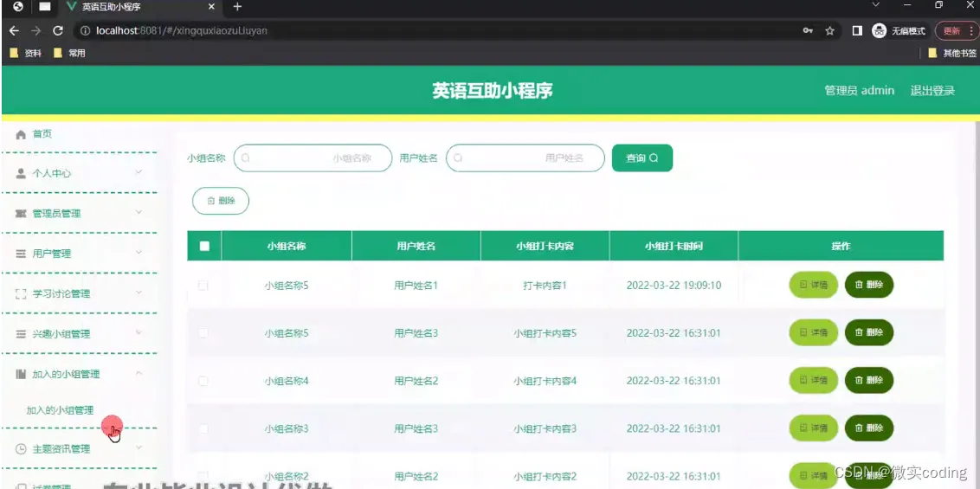The image size is (980, 489).
Task: Expand the 学习讨论管理 chevron
Action: pyautogui.click(x=139, y=293)
